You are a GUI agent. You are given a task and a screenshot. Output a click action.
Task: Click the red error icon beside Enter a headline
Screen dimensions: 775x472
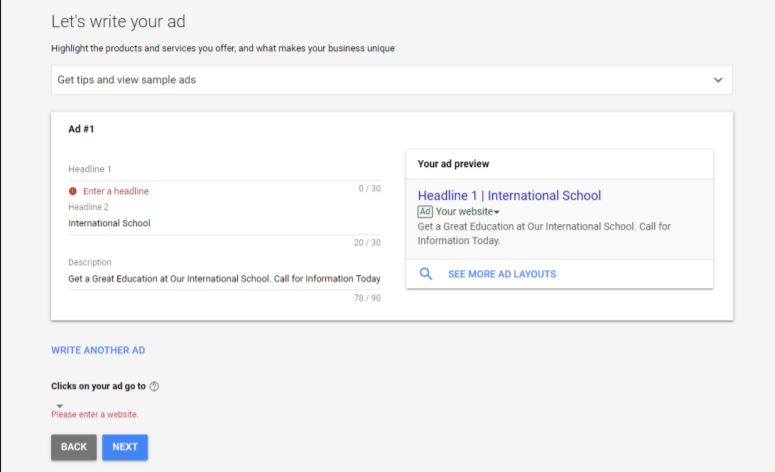click(x=73, y=191)
